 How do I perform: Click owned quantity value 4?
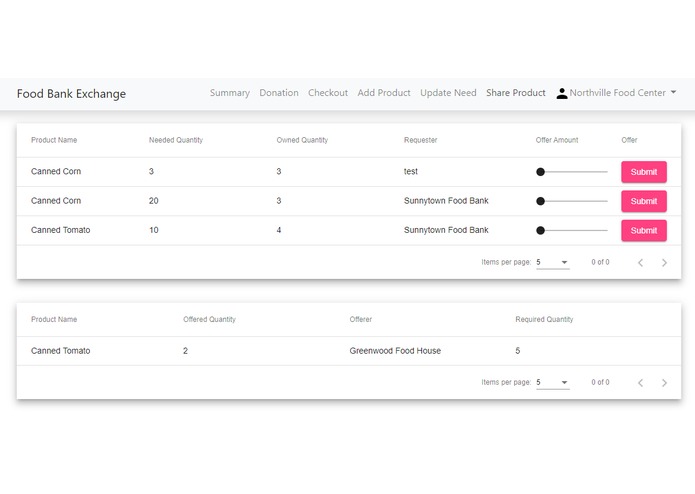279,230
